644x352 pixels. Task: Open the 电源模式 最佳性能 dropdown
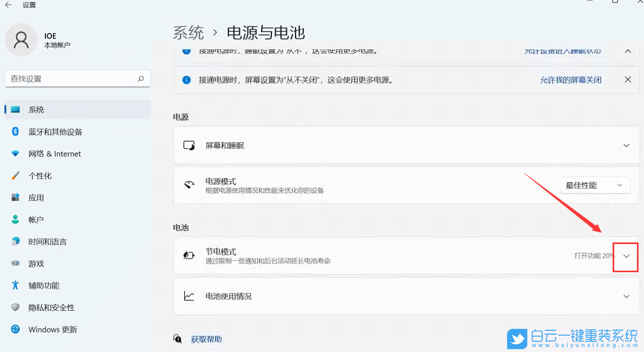(595, 185)
